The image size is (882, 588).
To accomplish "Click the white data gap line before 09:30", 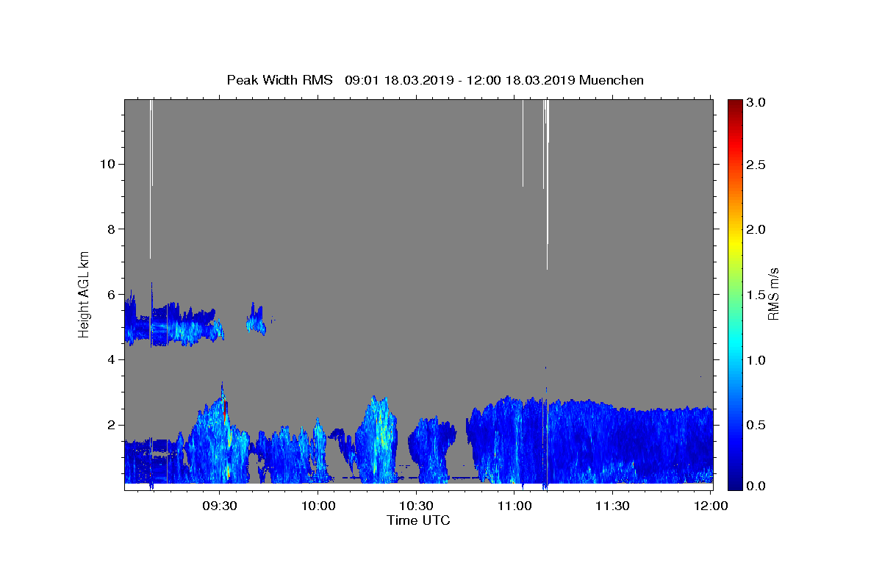I will 151,179.
